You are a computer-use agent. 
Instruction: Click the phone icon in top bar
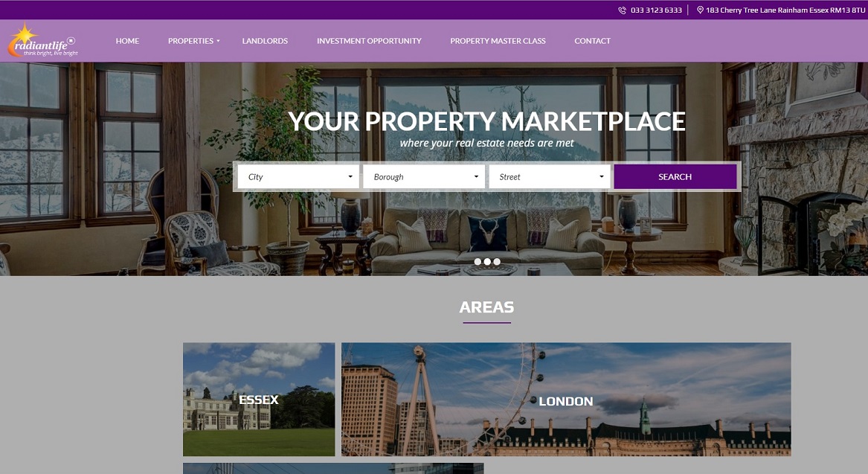[623, 10]
